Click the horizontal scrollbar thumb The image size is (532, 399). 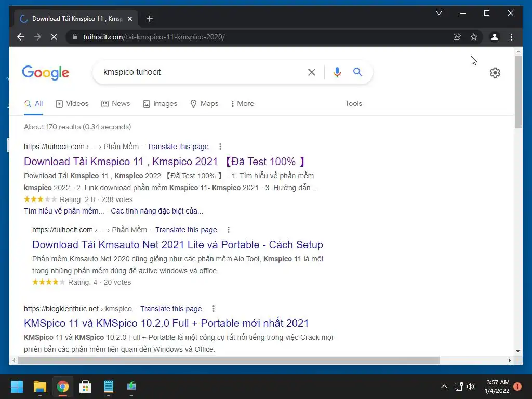[229, 361]
